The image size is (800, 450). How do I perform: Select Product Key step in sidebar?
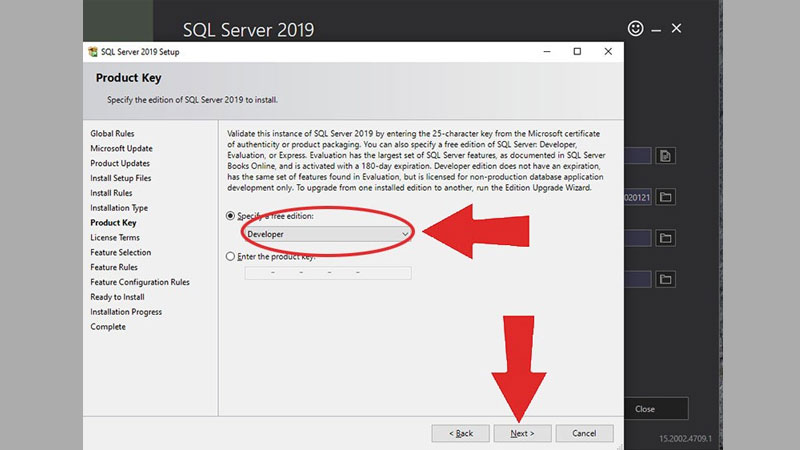113,222
